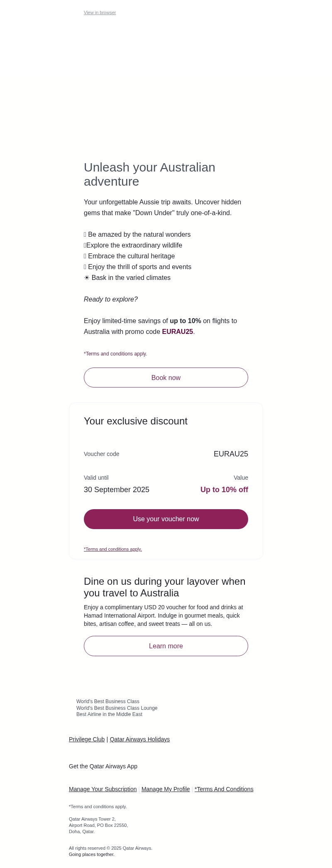Open footer *Terms And Conditions link
Image resolution: width=332 pixels, height=868 pixels.
(224, 789)
